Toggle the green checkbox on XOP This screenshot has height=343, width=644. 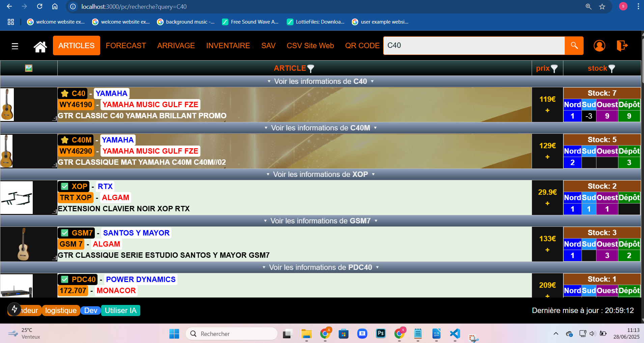coord(65,186)
